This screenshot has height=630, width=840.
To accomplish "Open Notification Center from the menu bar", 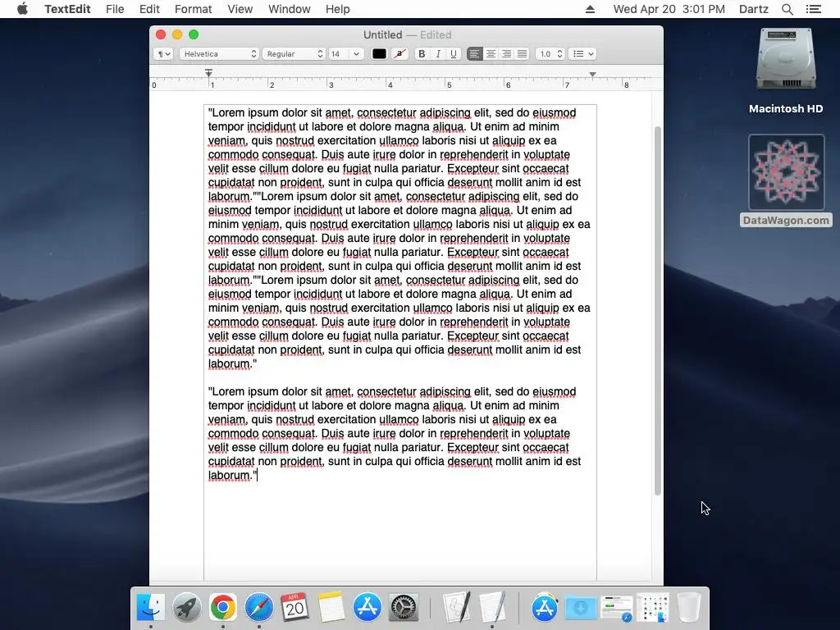I will (x=814, y=9).
